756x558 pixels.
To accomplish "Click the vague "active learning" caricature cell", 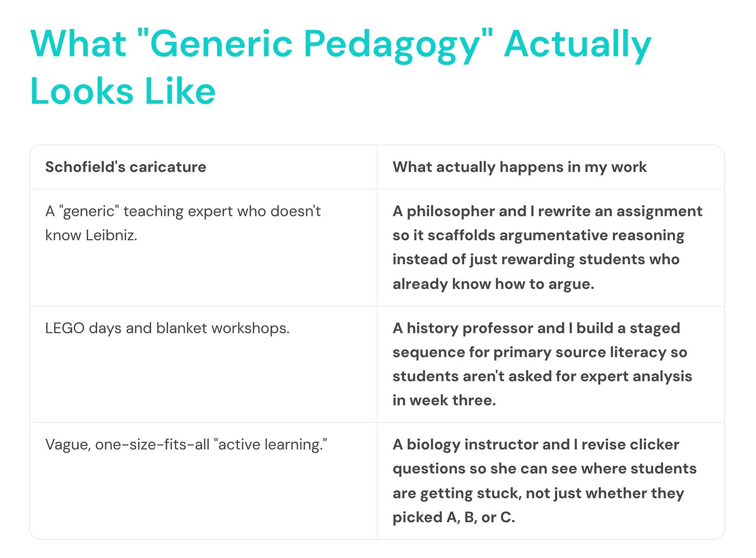I will 204,481.
